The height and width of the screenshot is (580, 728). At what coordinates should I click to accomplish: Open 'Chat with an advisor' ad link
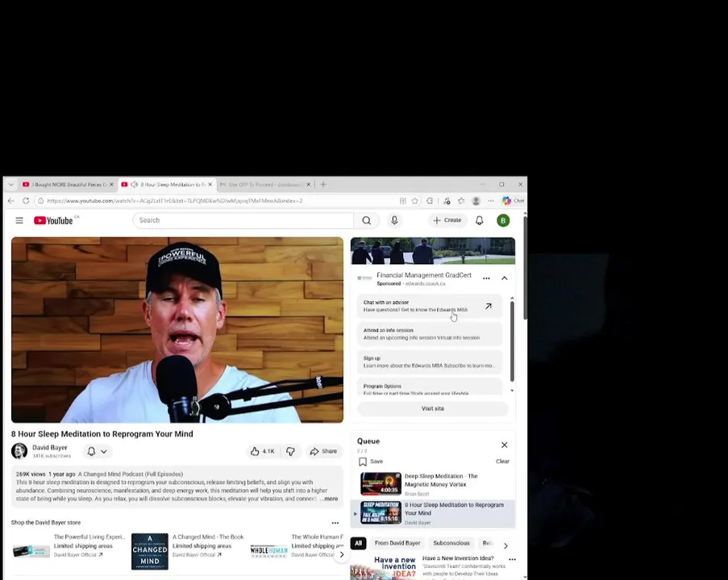click(430, 306)
